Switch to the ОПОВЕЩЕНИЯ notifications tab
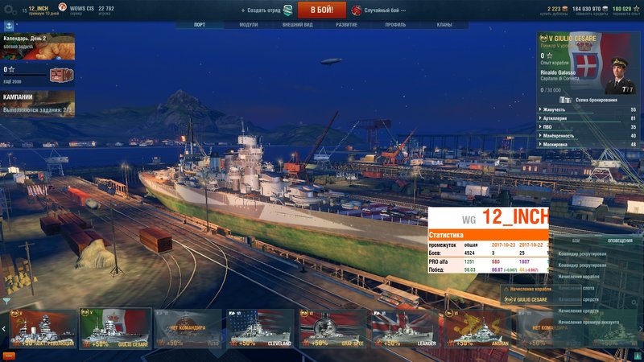Image resolution: width=644 pixels, height=362 pixels. (620, 241)
